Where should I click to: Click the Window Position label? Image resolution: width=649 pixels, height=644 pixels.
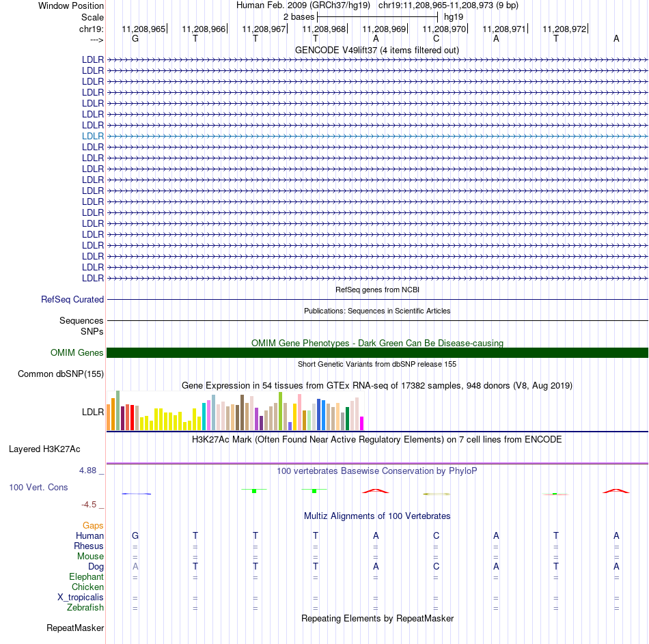click(71, 5)
